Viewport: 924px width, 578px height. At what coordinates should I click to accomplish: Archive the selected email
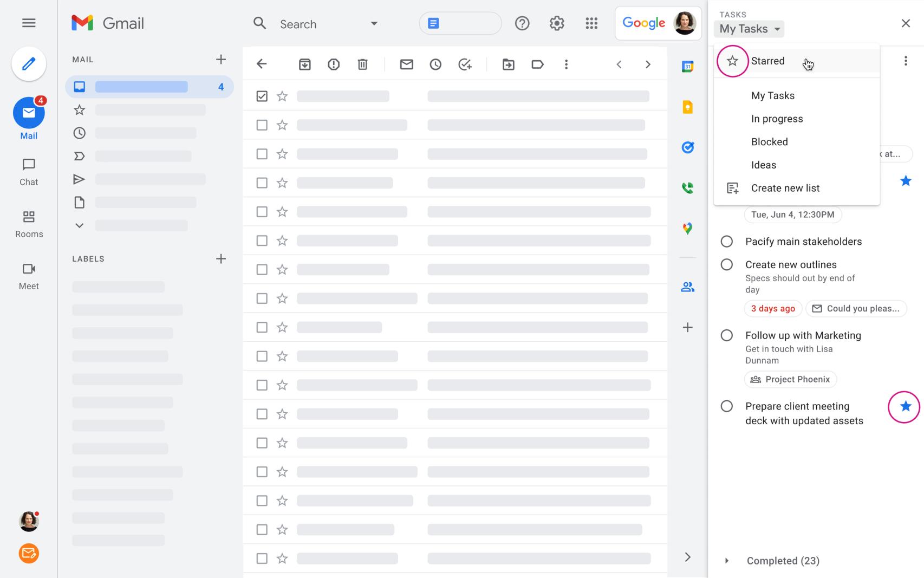point(304,64)
